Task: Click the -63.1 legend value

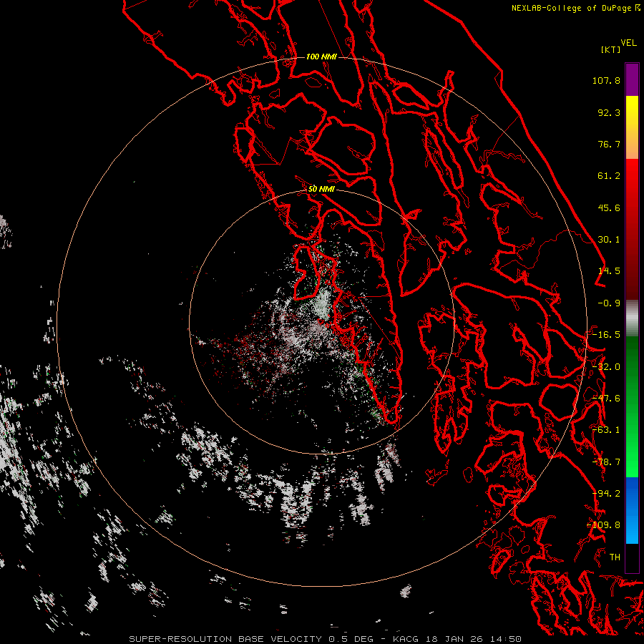Action: pyautogui.click(x=606, y=430)
